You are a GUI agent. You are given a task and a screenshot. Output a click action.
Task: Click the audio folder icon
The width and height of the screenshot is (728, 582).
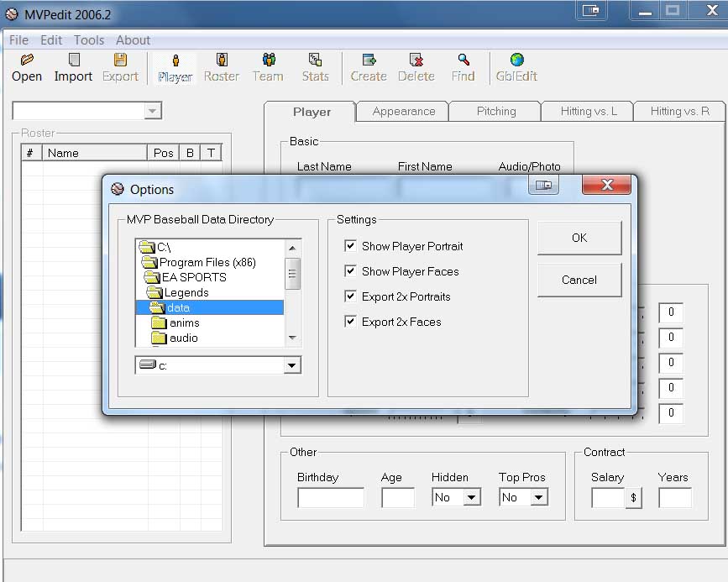[159, 338]
